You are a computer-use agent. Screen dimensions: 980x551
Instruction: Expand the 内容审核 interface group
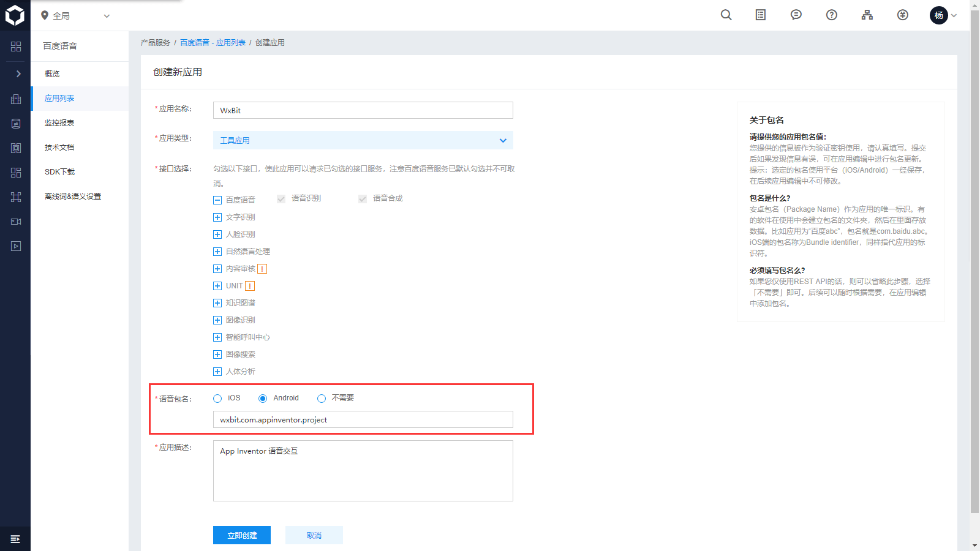pos(217,269)
